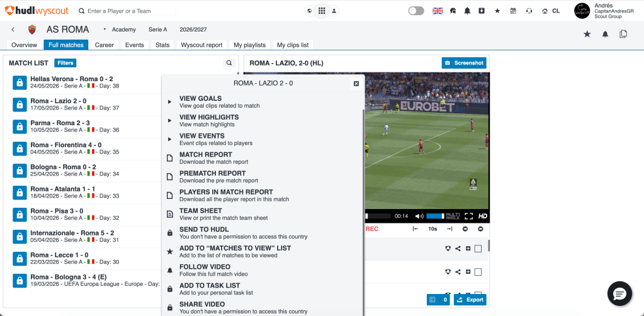The image size is (644, 316).
Task: Switch to the Career tab
Action: pos(105,45)
